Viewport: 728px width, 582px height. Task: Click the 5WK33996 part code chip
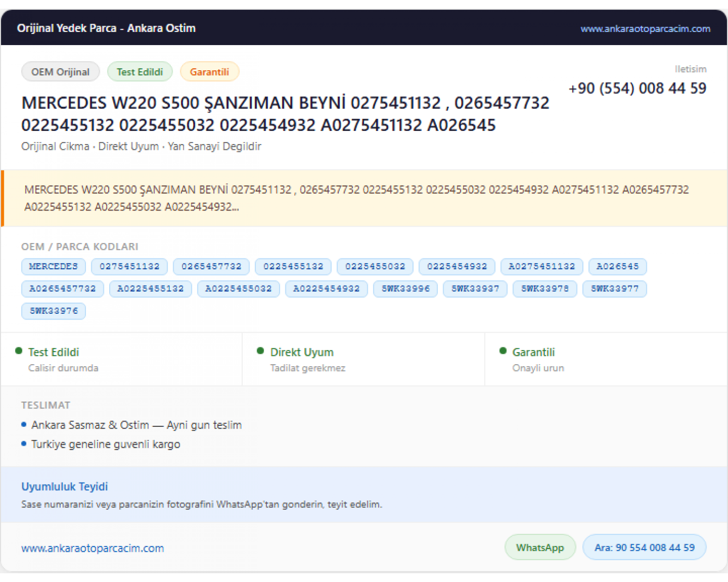406,289
